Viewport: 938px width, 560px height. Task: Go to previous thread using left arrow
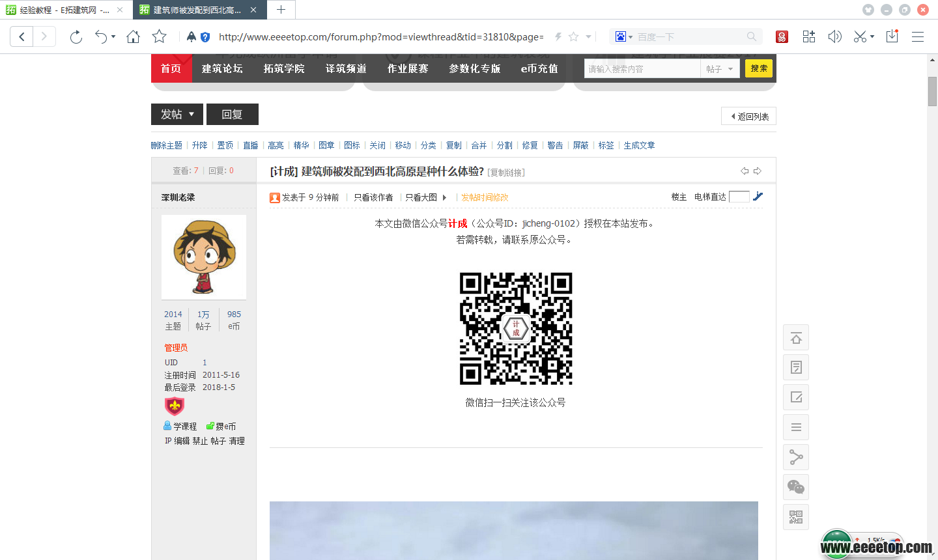tap(745, 171)
